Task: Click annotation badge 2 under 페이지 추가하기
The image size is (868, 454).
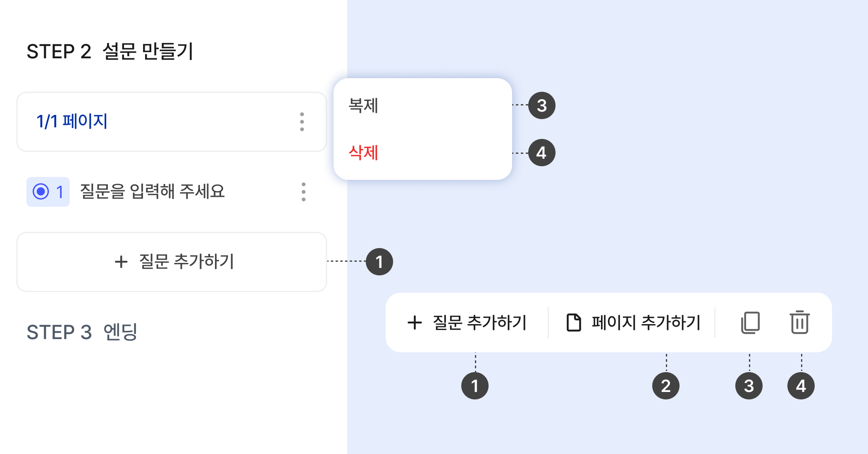Action: click(x=665, y=386)
